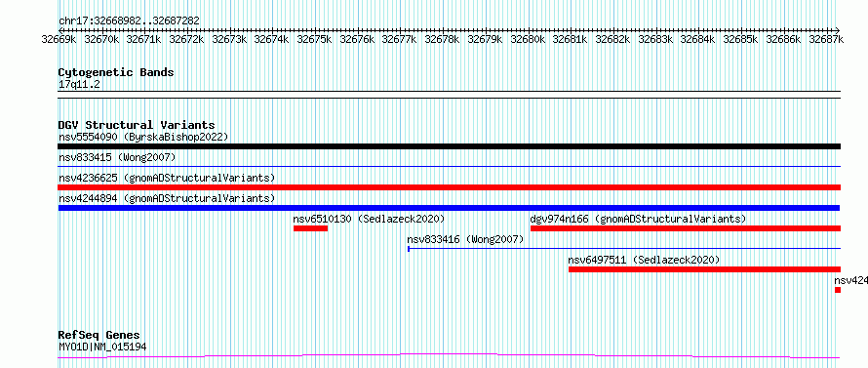Click the 32687k ruler tick
868x368 pixels.
pyautogui.click(x=826, y=39)
